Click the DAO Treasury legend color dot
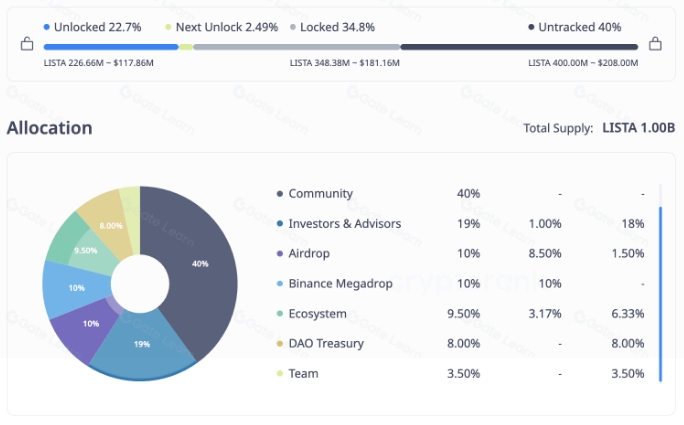The image size is (684, 425). coord(280,343)
